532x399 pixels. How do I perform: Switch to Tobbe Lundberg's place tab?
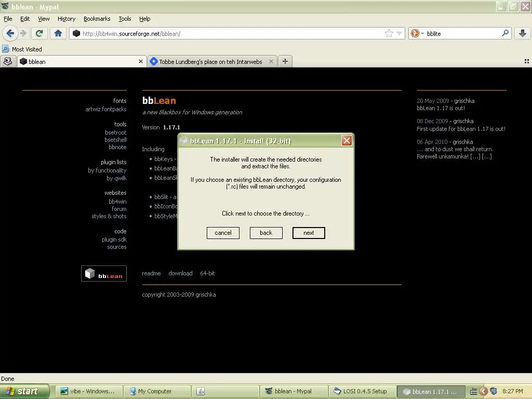point(212,61)
